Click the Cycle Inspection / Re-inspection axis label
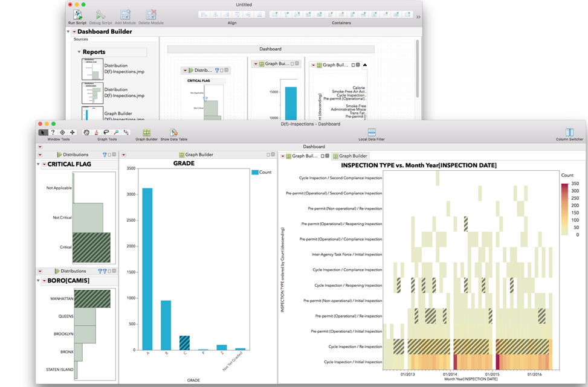The height and width of the screenshot is (387, 588). coord(355,347)
